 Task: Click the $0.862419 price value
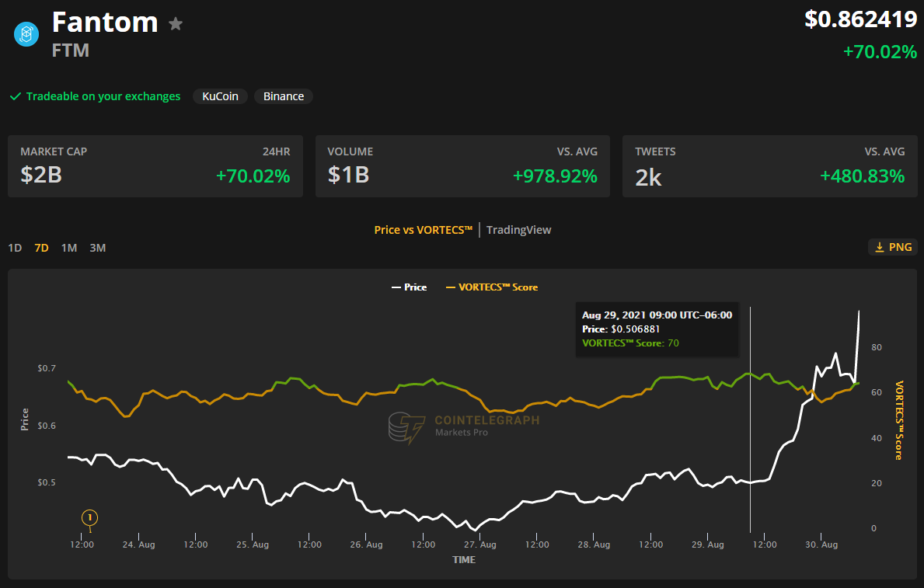861,19
